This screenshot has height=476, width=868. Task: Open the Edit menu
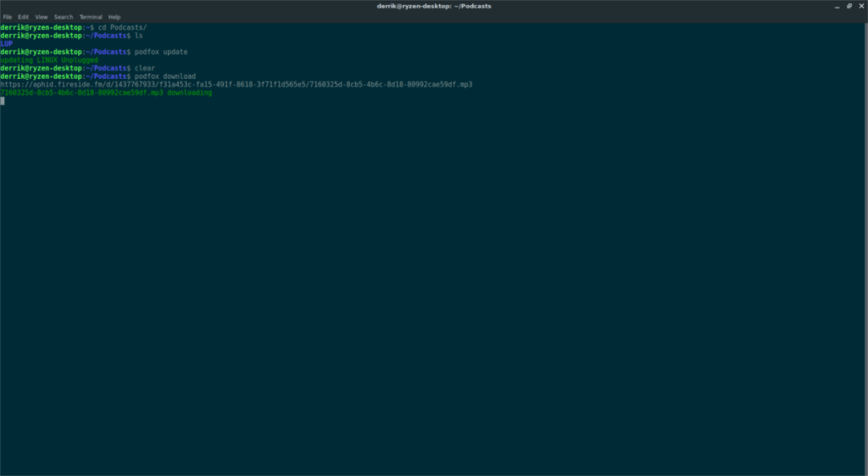point(23,17)
